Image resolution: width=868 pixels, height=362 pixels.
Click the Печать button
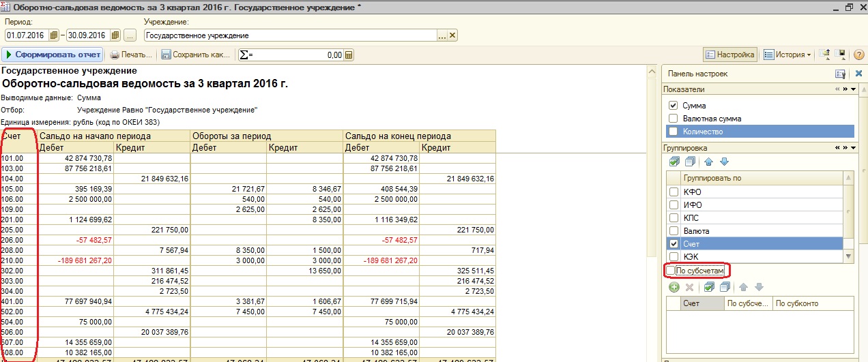pyautogui.click(x=131, y=55)
